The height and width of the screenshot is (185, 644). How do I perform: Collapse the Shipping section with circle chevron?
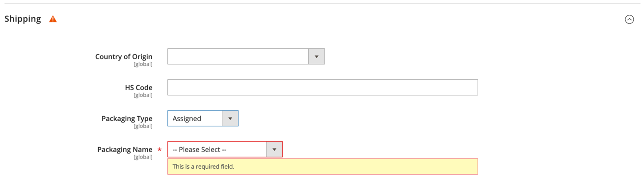629,19
